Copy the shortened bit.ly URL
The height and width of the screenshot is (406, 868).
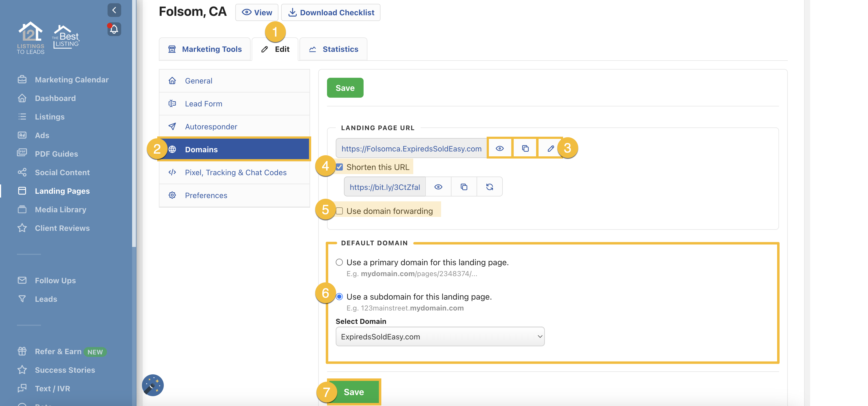coord(464,187)
